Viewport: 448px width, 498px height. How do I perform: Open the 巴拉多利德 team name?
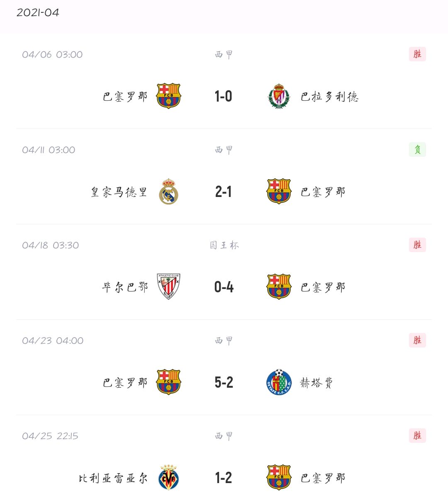click(x=329, y=97)
